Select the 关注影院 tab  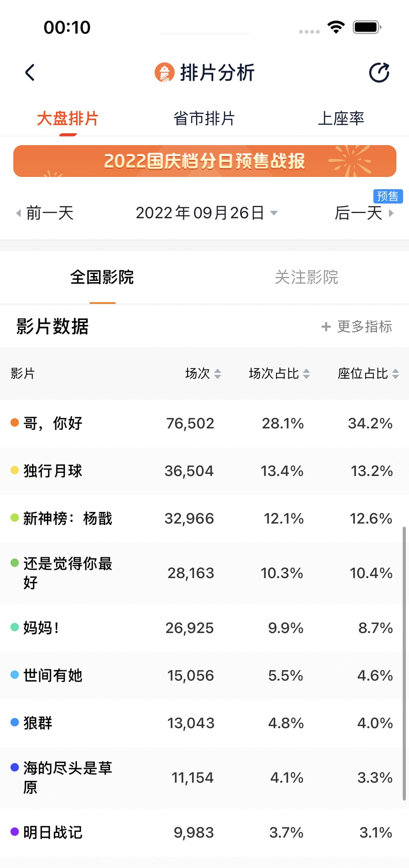pos(306,277)
